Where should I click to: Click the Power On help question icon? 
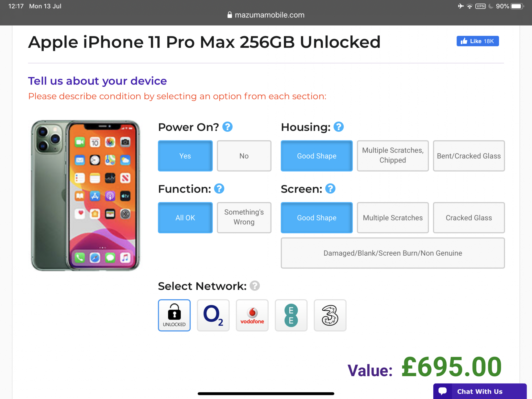(227, 127)
